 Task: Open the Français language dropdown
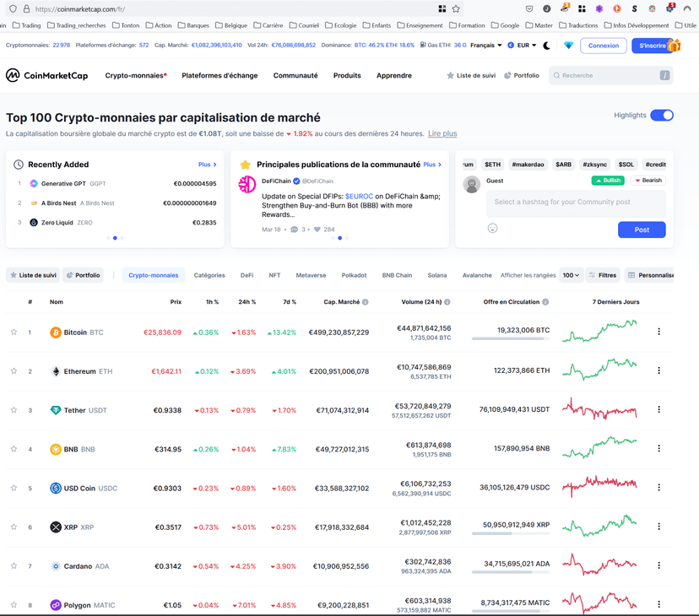click(x=486, y=45)
